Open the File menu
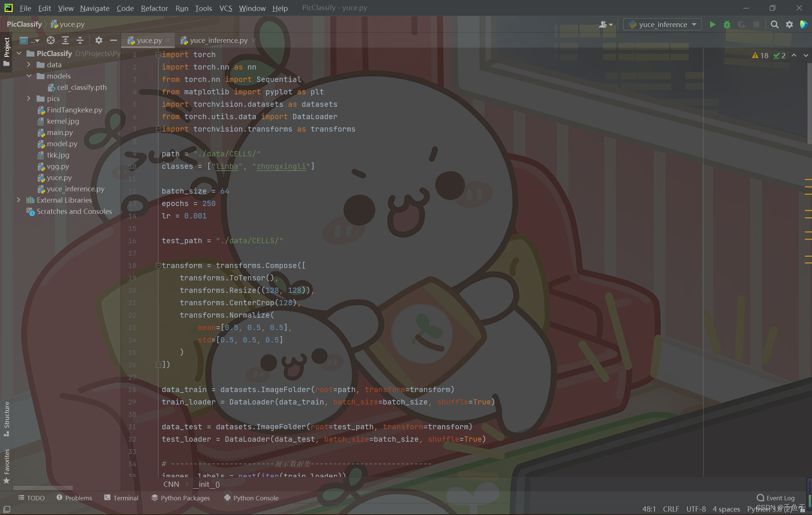812x515 pixels. pyautogui.click(x=25, y=8)
